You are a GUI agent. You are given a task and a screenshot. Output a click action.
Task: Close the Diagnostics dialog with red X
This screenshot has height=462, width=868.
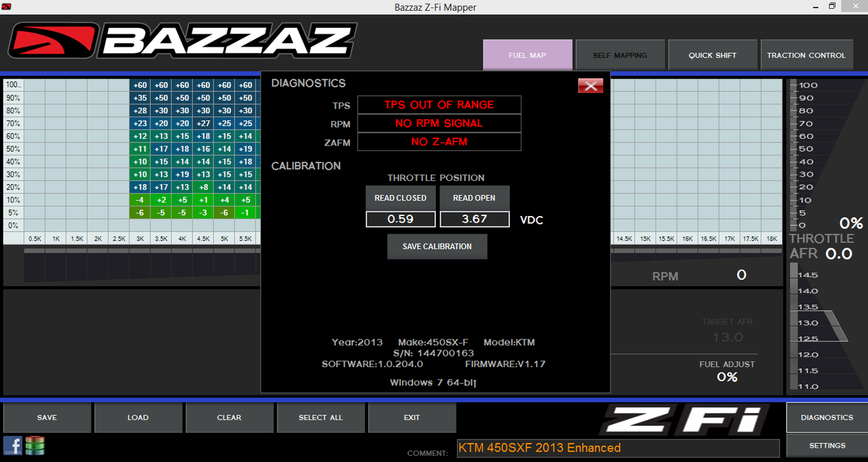591,85
